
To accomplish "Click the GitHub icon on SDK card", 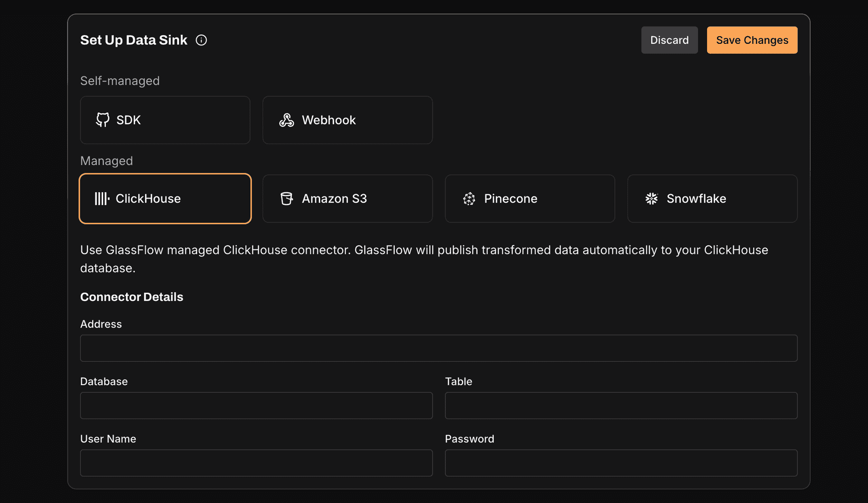I will (103, 120).
